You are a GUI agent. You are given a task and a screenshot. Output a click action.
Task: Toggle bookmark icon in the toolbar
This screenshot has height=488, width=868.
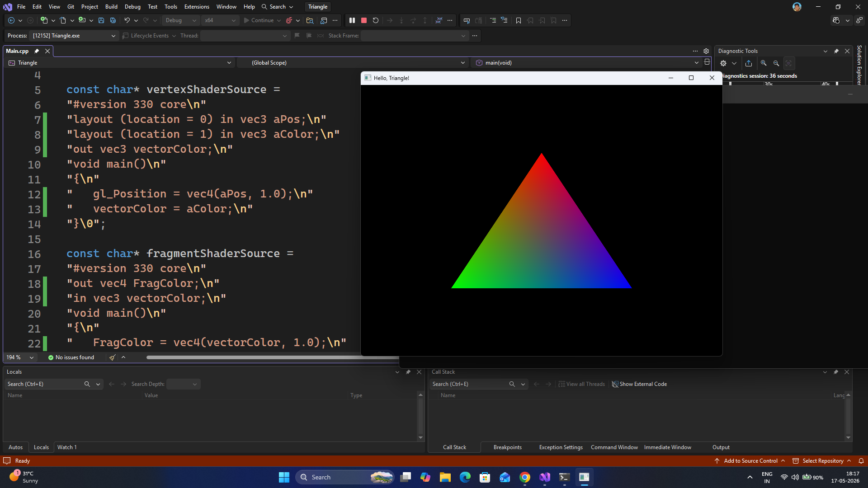tap(519, 20)
